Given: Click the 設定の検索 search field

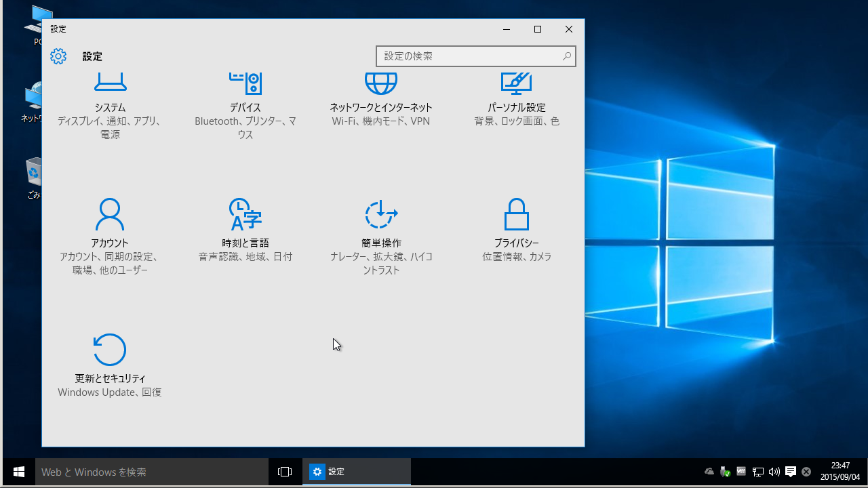Looking at the screenshot, I should pos(476,56).
